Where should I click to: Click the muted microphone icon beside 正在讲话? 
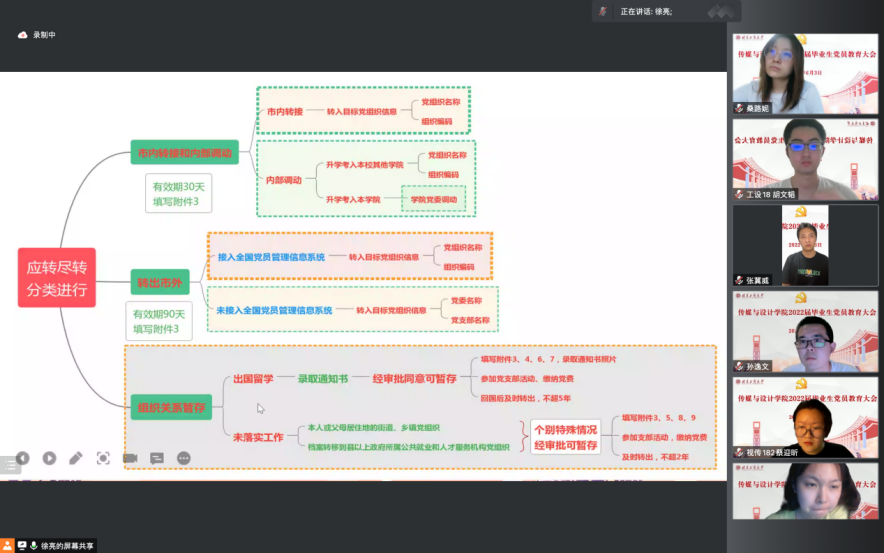pyautogui.click(x=603, y=11)
